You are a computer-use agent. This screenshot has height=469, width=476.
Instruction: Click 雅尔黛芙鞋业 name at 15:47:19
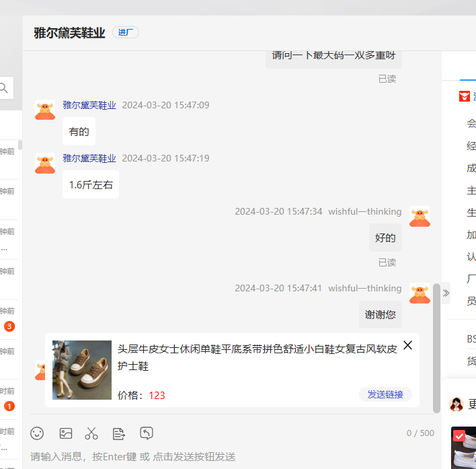click(89, 158)
